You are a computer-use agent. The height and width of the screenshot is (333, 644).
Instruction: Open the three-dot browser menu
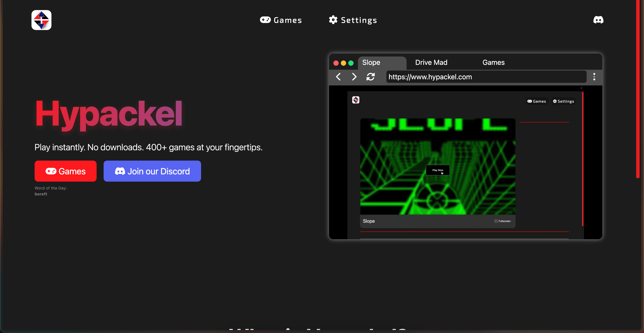(594, 77)
